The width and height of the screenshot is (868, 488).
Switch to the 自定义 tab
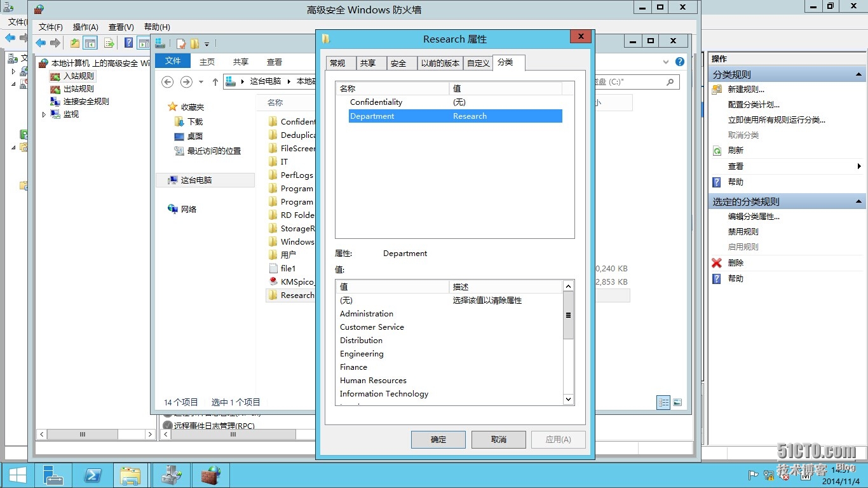click(478, 63)
